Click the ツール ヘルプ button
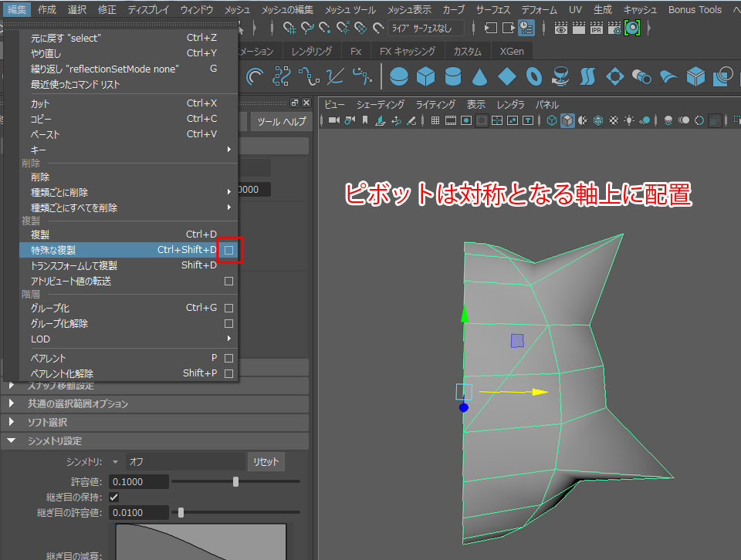This screenshot has width=741, height=560. pyautogui.click(x=282, y=121)
